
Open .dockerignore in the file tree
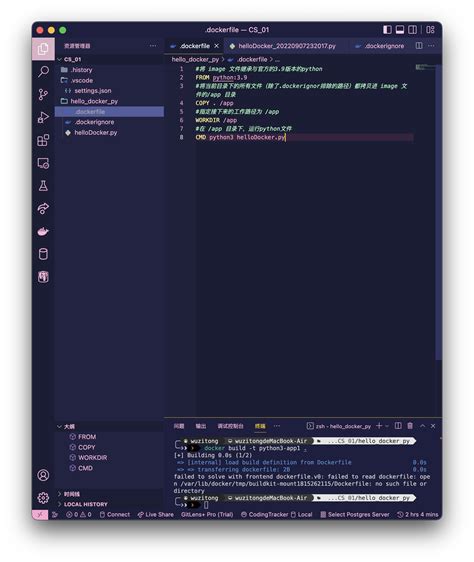tap(109, 122)
